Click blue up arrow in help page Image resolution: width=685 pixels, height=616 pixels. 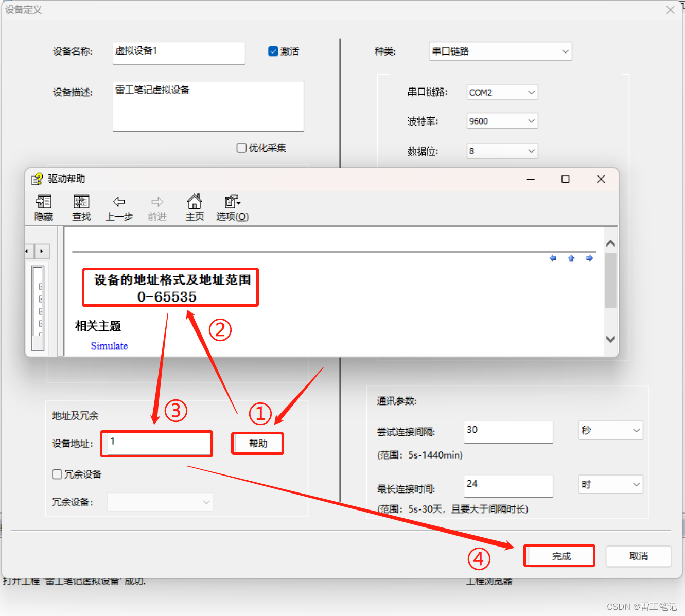pos(571,258)
